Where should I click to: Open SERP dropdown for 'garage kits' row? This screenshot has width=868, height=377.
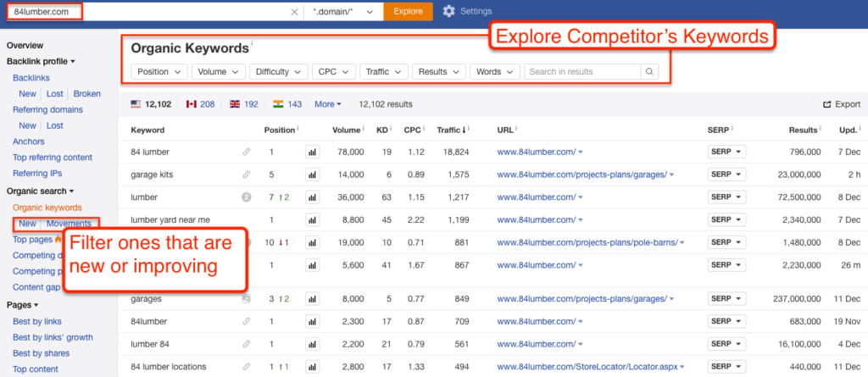pyautogui.click(x=726, y=175)
